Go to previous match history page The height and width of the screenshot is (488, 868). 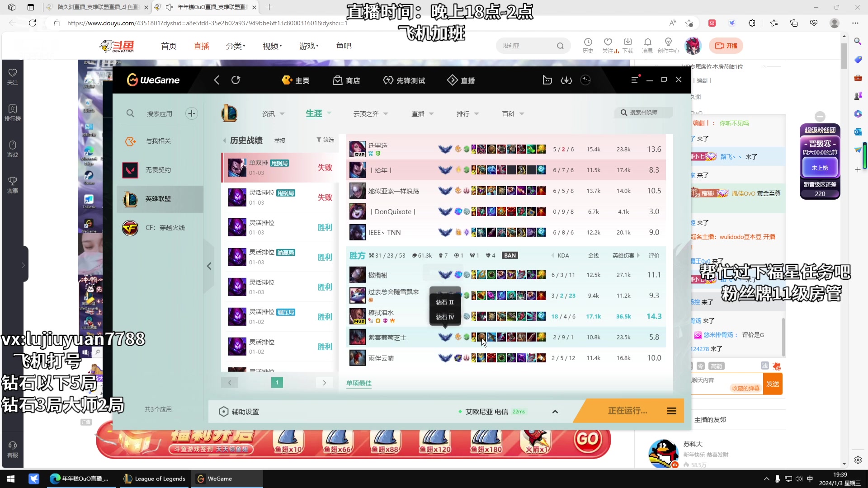pyautogui.click(x=230, y=383)
